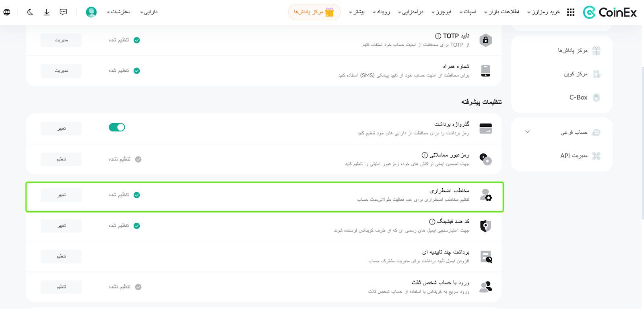
Task: Open the chat support icon
Action: tap(63, 12)
